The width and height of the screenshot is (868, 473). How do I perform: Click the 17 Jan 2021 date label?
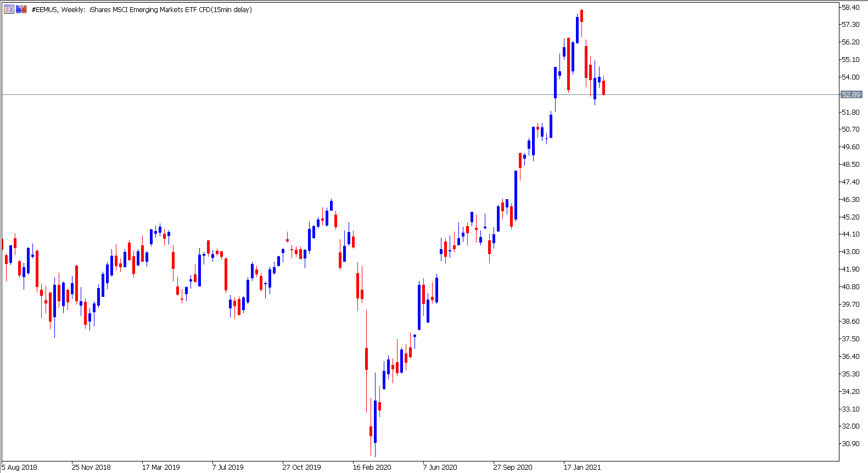[x=582, y=468]
